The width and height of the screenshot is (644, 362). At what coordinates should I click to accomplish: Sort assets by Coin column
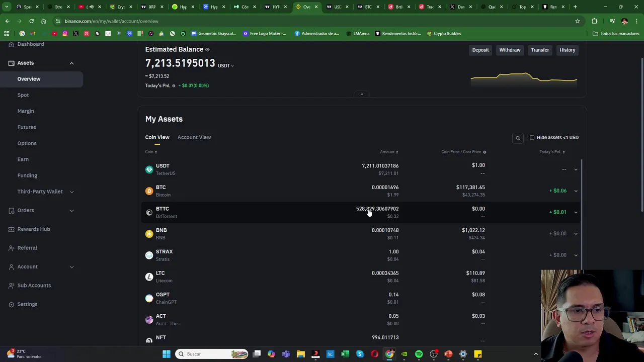pyautogui.click(x=151, y=152)
